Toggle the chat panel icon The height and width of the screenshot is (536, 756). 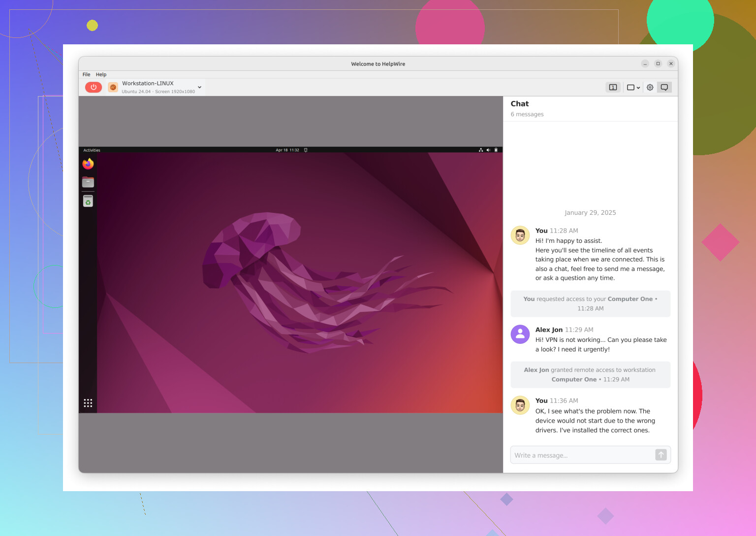click(x=664, y=87)
